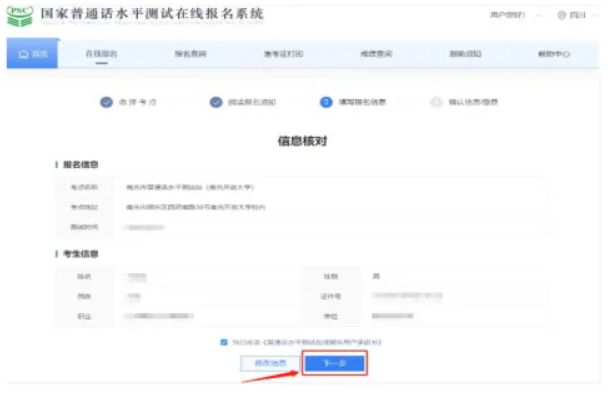This screenshot has width=611, height=399.
Task: Click the blue 下一步 button
Action: pos(335,363)
